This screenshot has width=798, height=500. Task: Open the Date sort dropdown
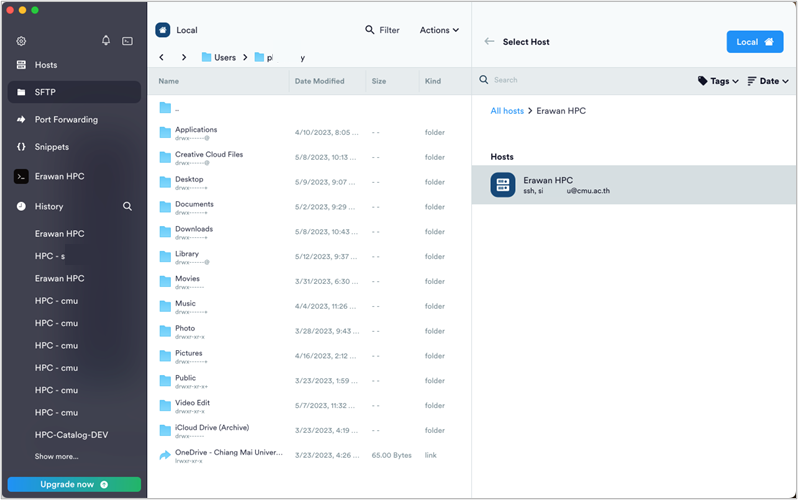point(768,81)
